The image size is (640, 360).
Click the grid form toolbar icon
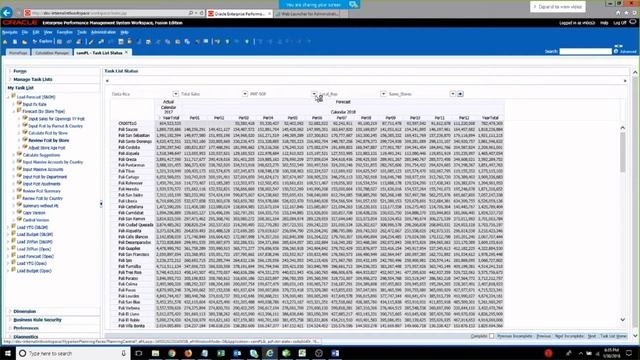(x=121, y=42)
